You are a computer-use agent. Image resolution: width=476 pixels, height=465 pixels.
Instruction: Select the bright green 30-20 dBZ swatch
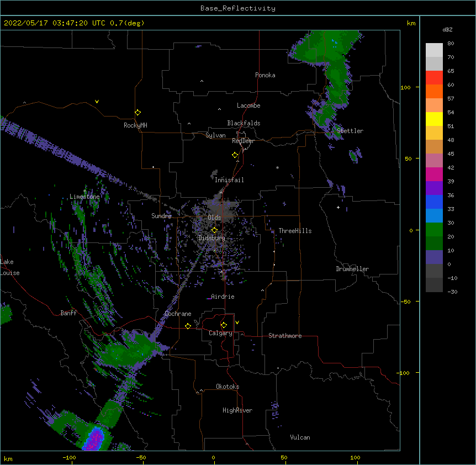[434, 230]
